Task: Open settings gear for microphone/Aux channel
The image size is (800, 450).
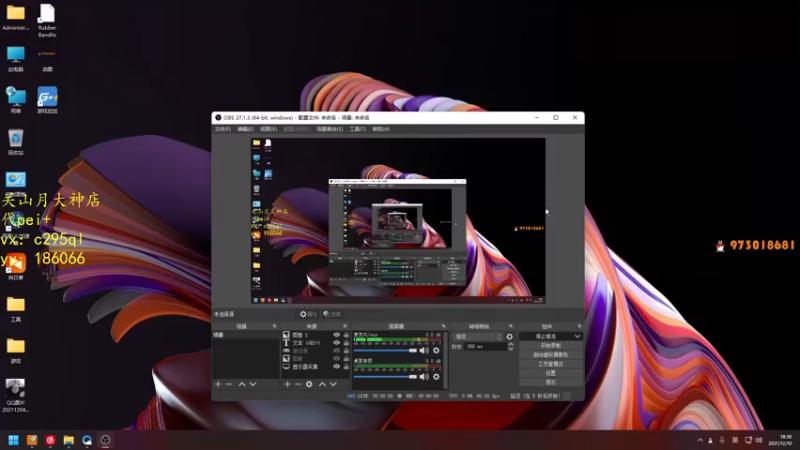Action: coord(436,351)
